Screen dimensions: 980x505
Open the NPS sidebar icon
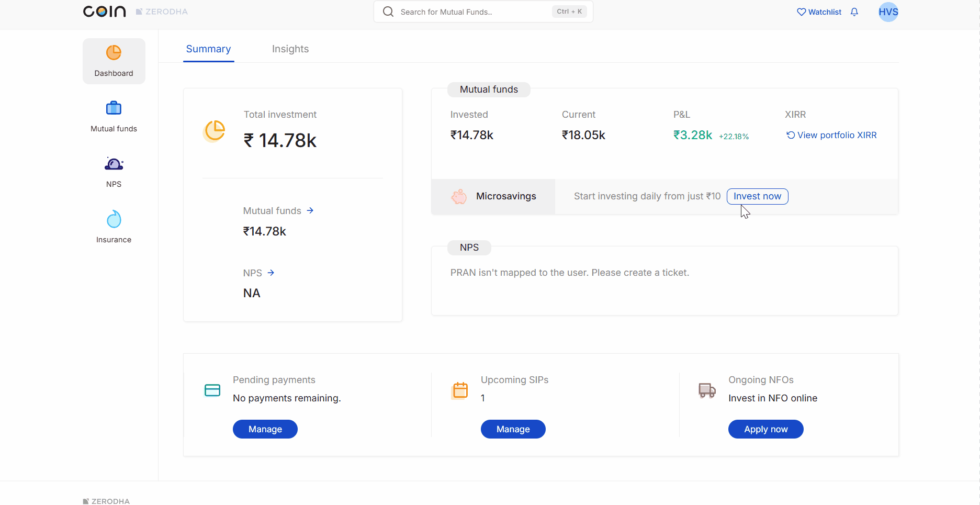[x=114, y=164]
